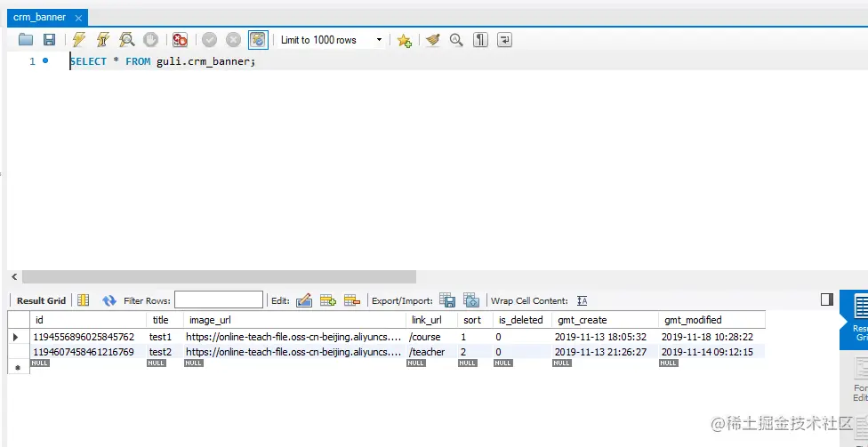Export recordset to external file icon
Image resolution: width=868 pixels, height=447 pixels.
447,299
